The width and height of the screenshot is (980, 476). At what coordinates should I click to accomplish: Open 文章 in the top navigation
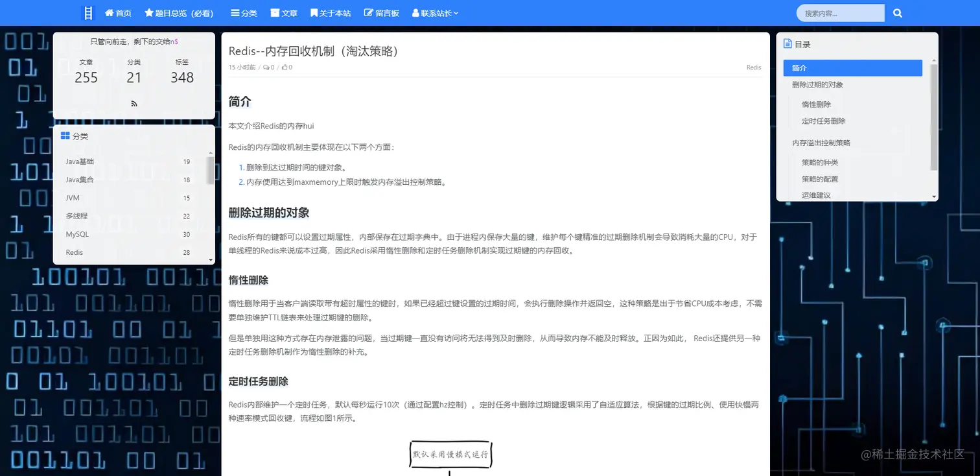pyautogui.click(x=284, y=13)
